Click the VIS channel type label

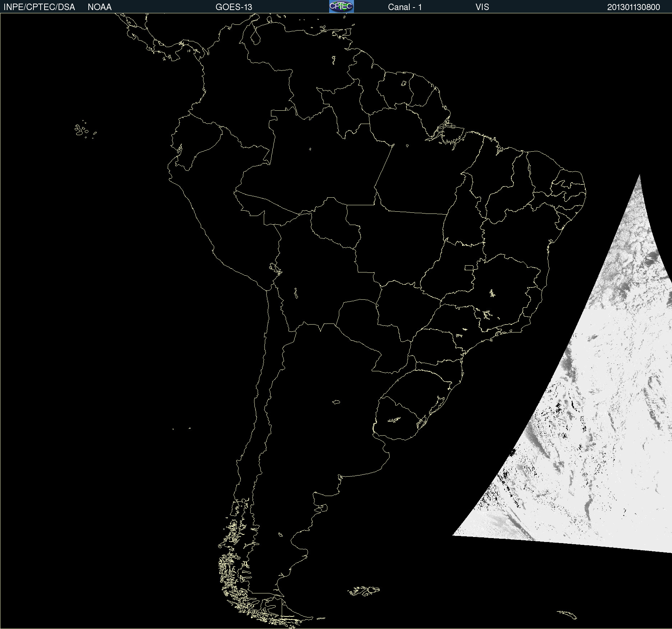482,7
